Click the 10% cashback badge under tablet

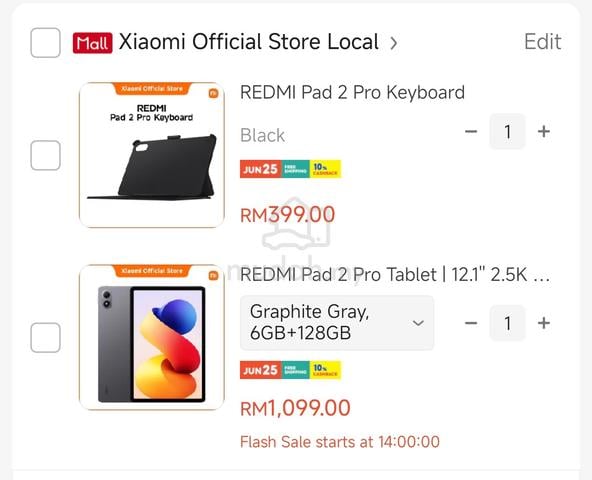pyautogui.click(x=325, y=370)
